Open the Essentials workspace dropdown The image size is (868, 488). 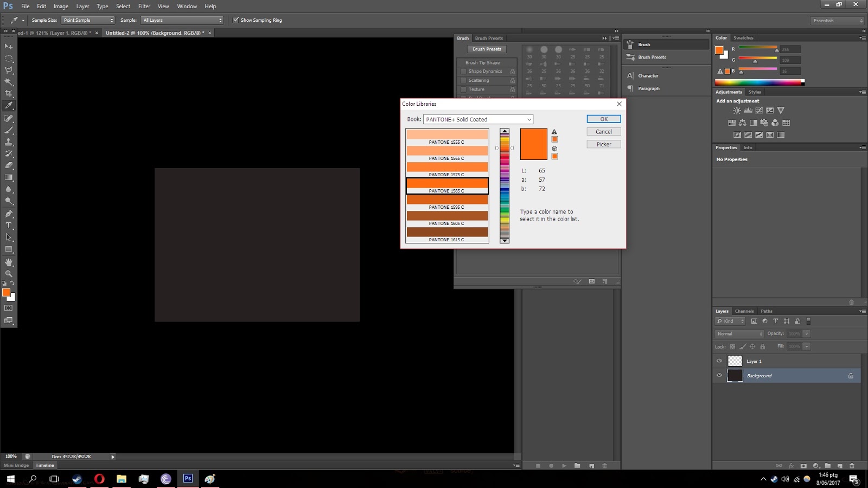pos(838,21)
